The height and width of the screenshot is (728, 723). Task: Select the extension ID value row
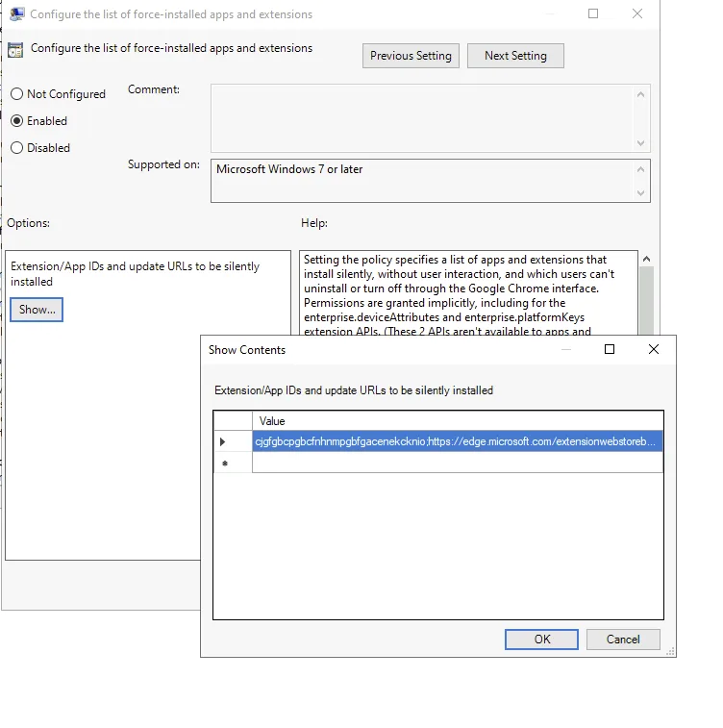pos(458,441)
